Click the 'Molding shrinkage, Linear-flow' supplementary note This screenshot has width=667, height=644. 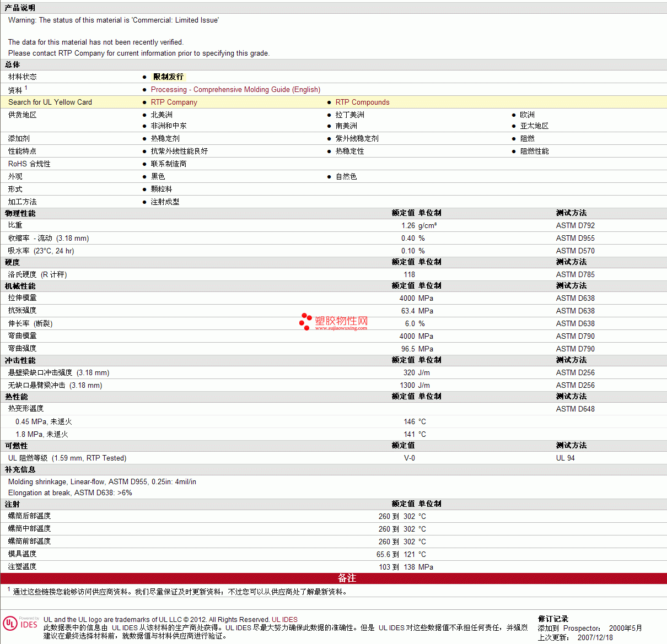point(102,481)
